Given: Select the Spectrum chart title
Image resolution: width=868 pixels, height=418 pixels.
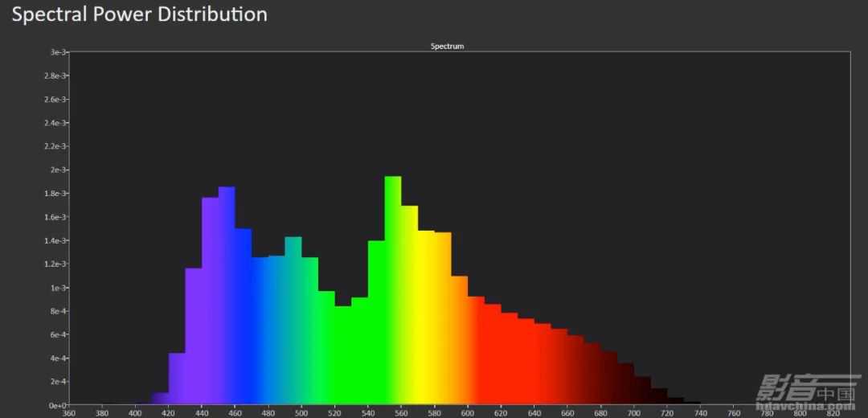Looking at the screenshot, I should click(x=447, y=46).
